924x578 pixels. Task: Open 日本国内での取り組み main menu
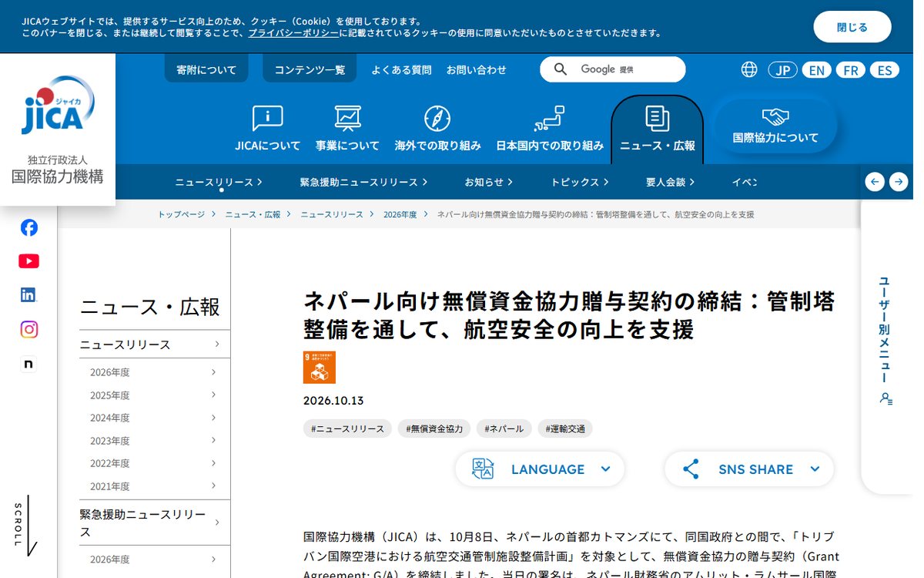coord(550,129)
